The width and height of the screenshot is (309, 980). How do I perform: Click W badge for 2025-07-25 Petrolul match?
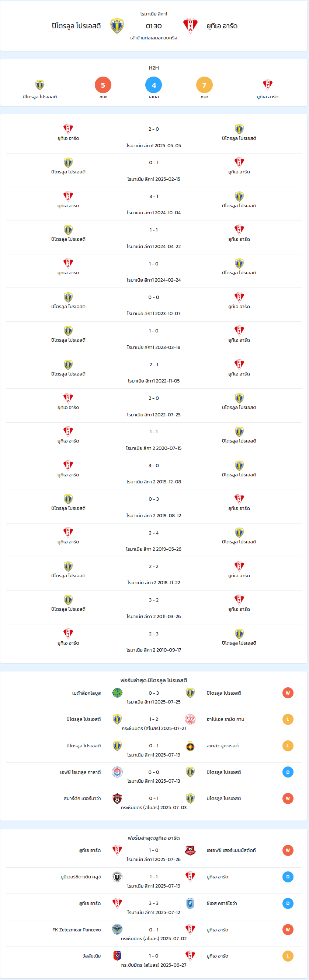288,693
